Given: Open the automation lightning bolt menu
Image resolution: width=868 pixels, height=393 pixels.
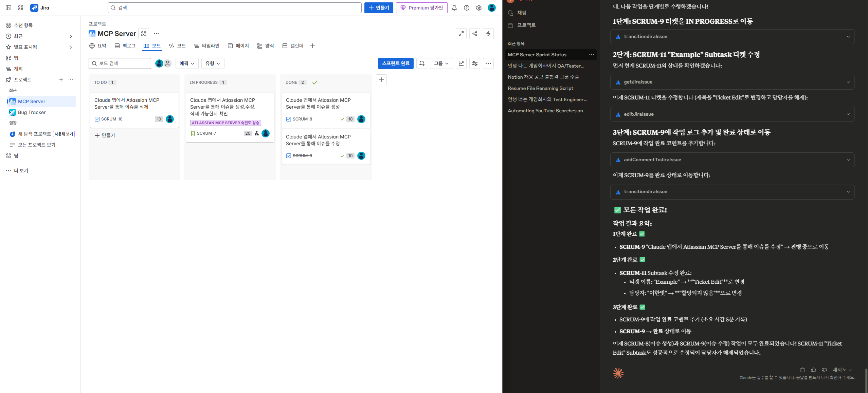Looking at the screenshot, I should tap(488, 34).
